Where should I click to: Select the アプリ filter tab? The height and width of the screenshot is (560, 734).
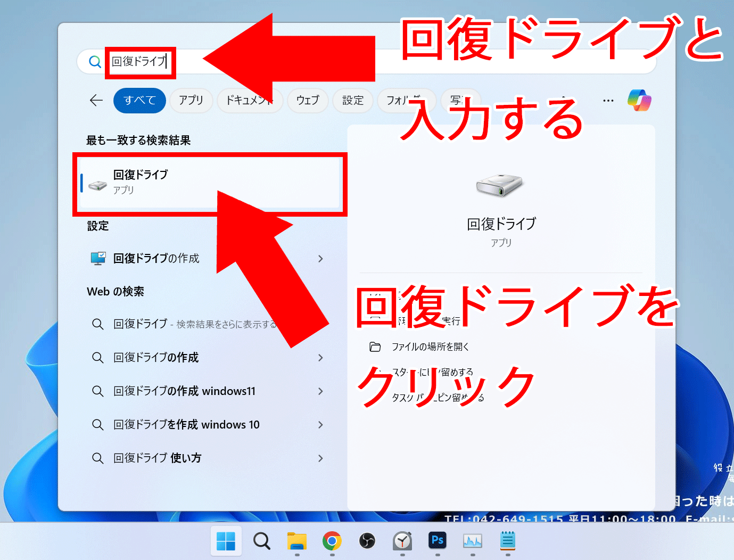(191, 100)
